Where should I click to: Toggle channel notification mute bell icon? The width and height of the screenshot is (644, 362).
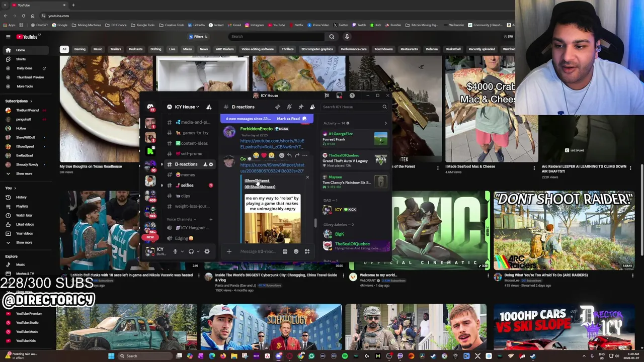pos(289,107)
